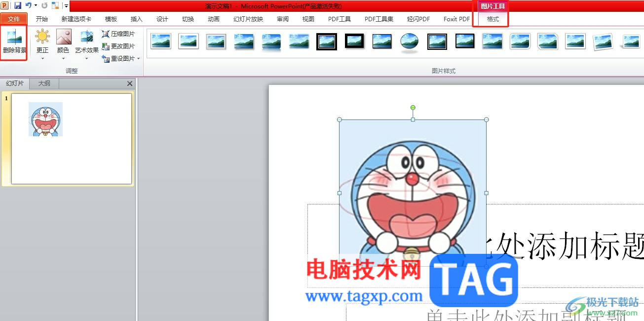
Task: Apply the Reflected Rounded Rectangle picture style
Action: pos(271,42)
